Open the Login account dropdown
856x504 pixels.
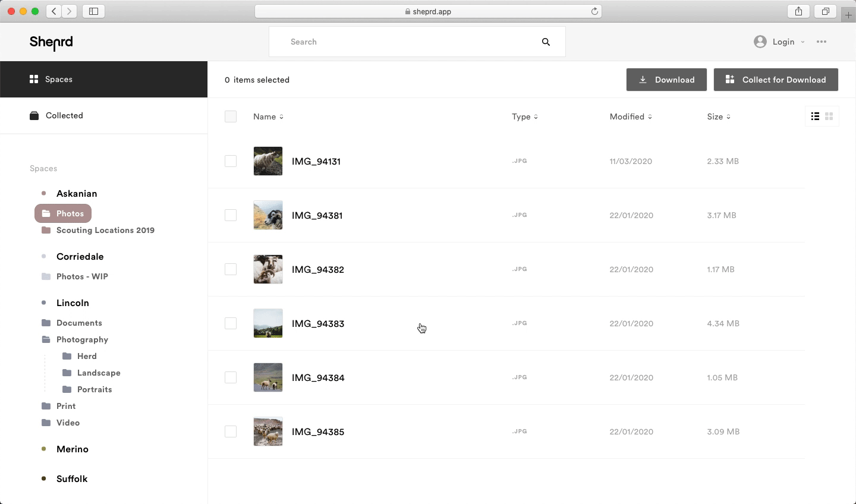point(779,42)
